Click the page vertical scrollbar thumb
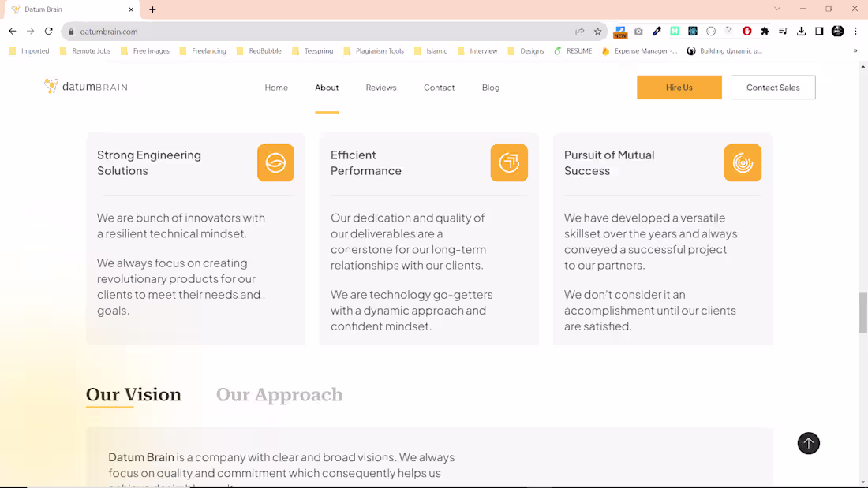This screenshot has width=868, height=488. (x=863, y=313)
